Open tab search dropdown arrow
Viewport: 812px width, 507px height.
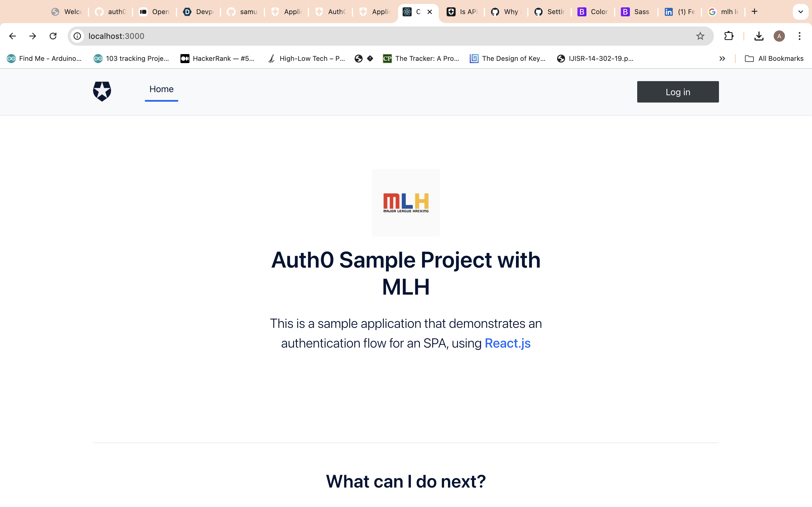[x=800, y=12]
